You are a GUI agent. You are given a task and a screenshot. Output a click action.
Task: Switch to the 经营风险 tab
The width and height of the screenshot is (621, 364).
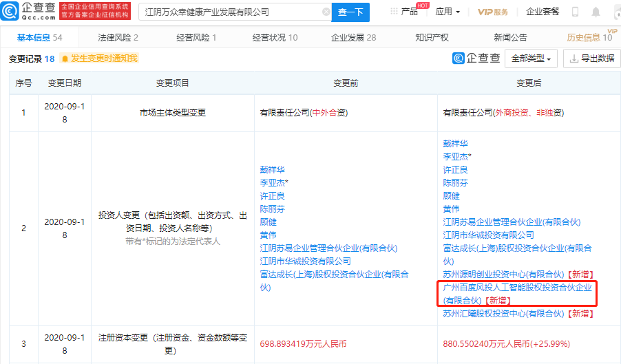click(196, 38)
